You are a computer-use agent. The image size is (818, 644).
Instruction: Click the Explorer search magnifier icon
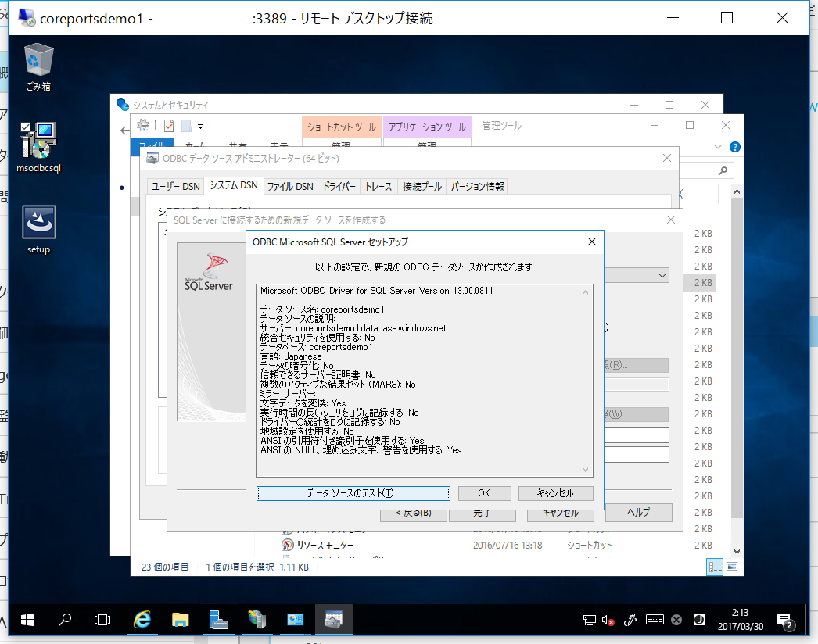click(723, 170)
